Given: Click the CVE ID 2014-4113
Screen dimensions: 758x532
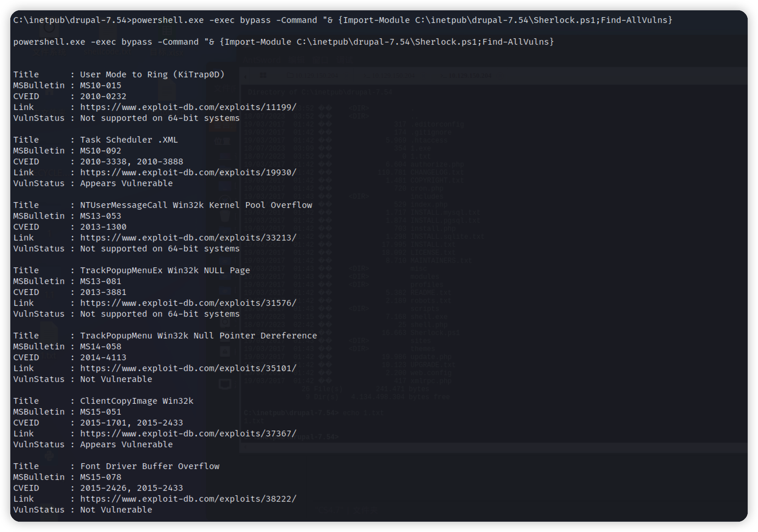Looking at the screenshot, I should coord(103,358).
